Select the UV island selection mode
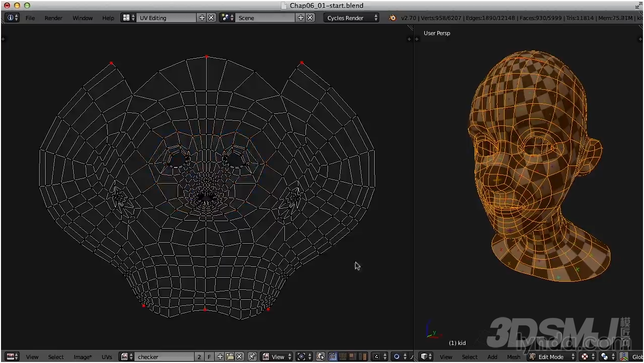The image size is (644, 363). pyautogui.click(x=362, y=356)
